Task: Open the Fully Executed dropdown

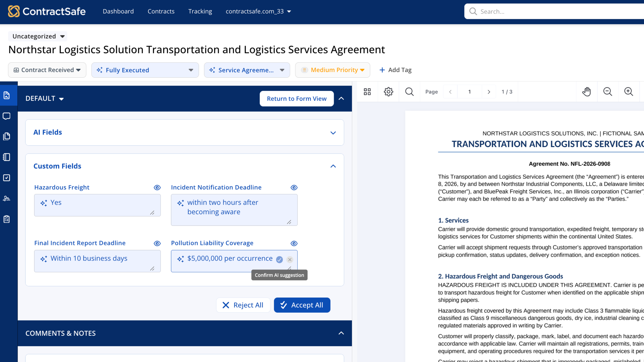Action: pos(145,70)
